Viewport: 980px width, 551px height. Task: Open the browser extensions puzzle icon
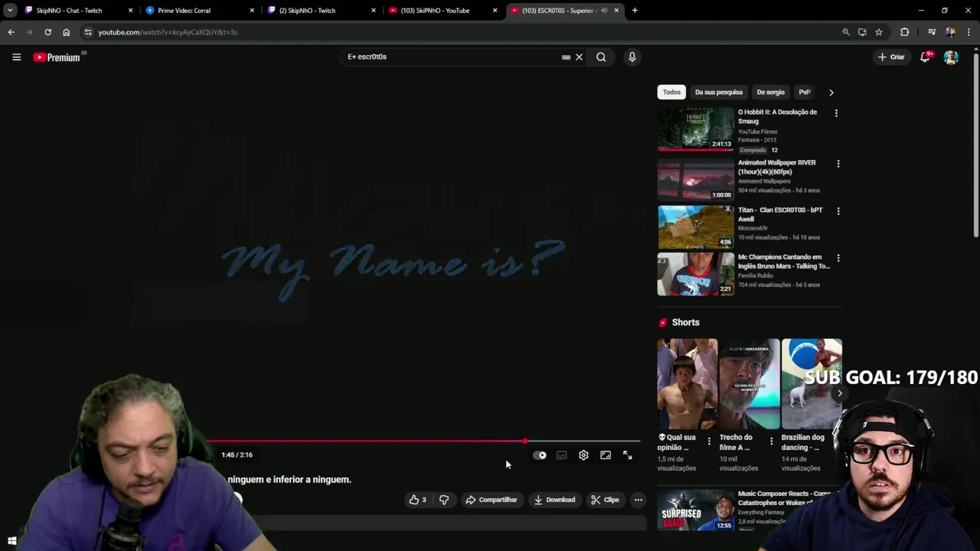coord(905,32)
